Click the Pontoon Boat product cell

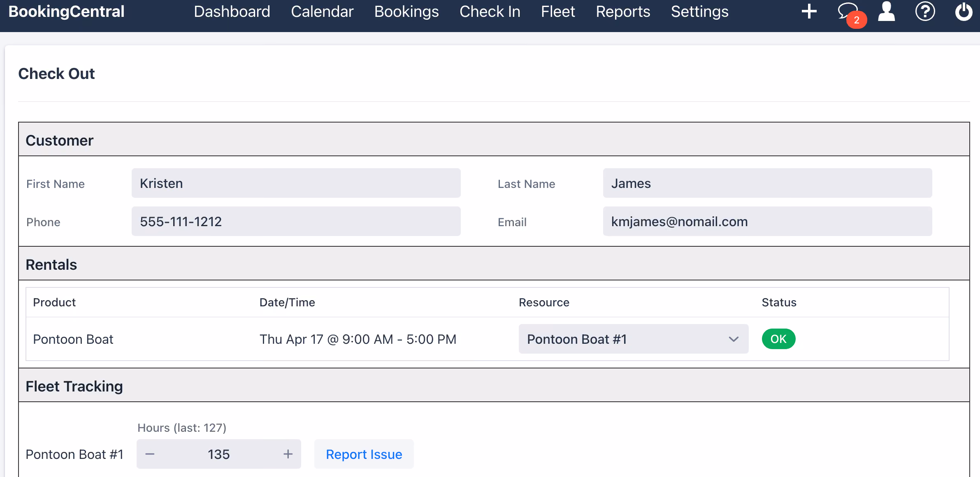click(73, 339)
